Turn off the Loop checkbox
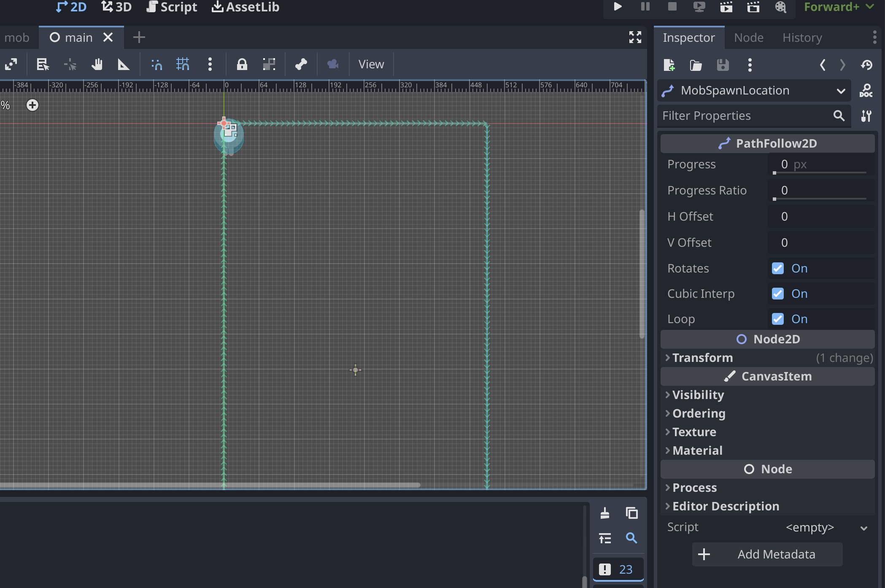 (x=777, y=319)
